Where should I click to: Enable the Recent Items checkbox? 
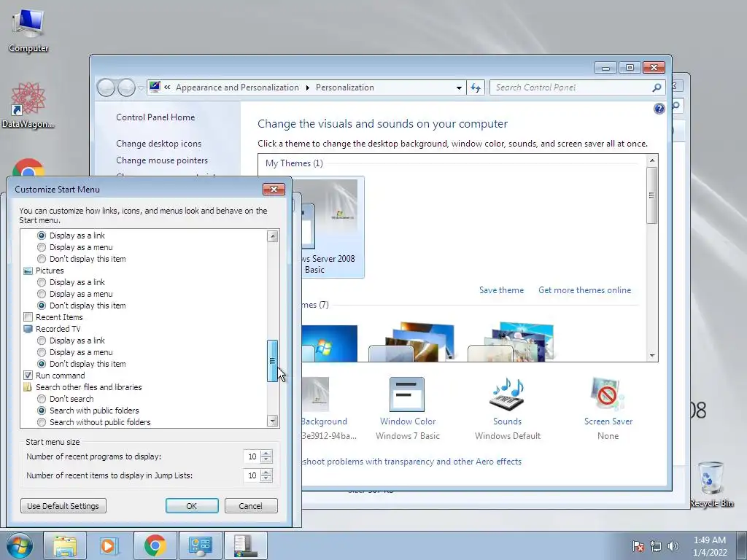coord(28,317)
